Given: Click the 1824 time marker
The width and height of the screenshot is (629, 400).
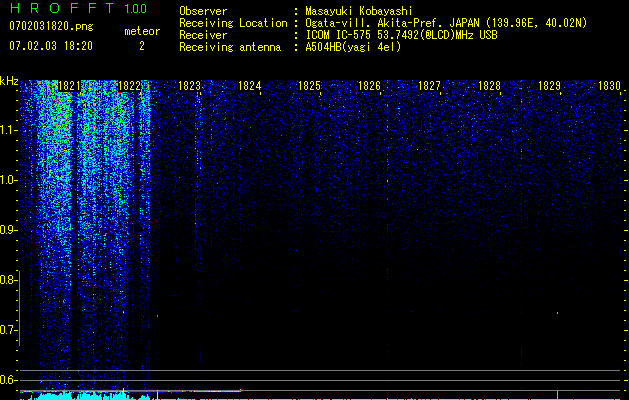Looking at the screenshot, I should [250, 86].
